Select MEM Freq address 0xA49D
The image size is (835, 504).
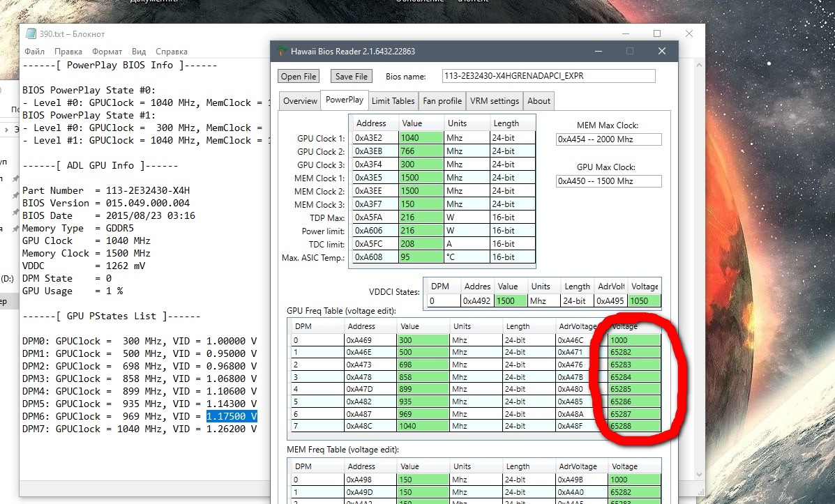tap(370, 492)
